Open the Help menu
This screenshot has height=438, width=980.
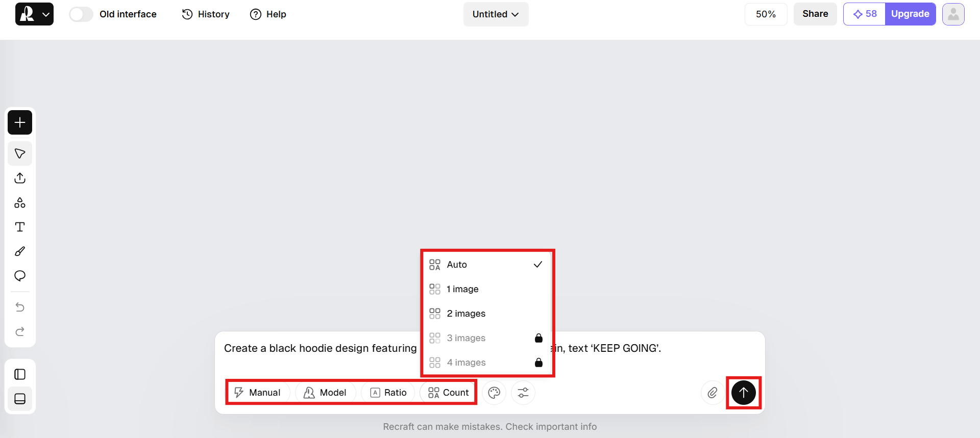tap(268, 14)
